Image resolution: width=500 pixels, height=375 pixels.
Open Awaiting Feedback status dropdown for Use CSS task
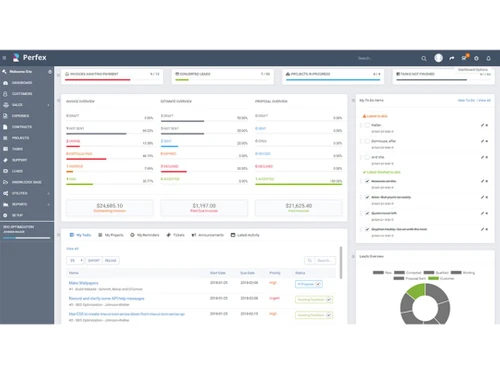click(314, 315)
